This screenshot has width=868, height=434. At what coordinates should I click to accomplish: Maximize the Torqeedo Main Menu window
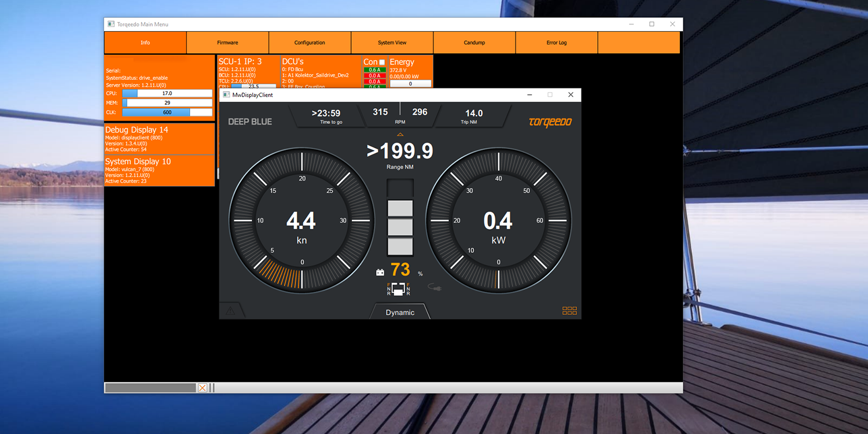652,24
